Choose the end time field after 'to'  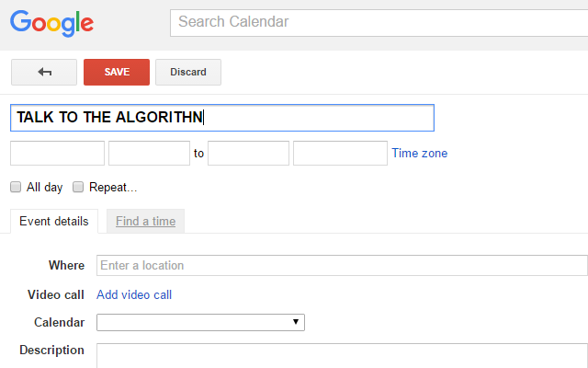tap(249, 154)
